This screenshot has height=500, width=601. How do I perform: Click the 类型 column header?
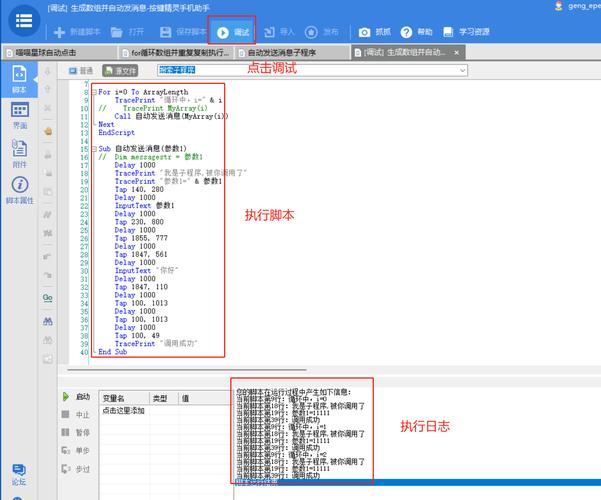pyautogui.click(x=164, y=398)
